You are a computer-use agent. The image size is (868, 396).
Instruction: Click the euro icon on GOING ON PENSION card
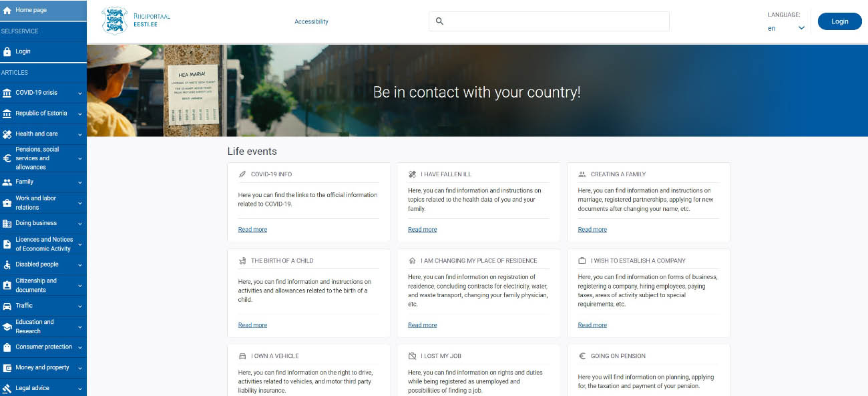582,357
